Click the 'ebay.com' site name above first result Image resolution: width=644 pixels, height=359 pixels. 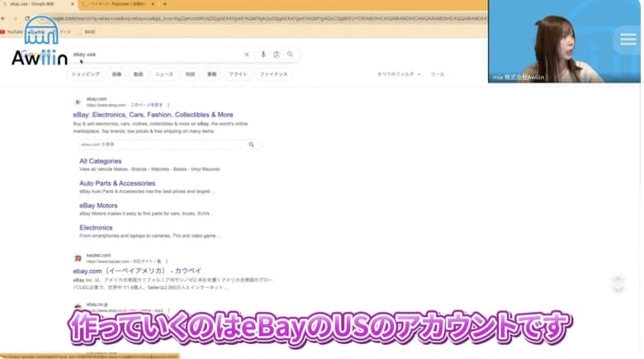tap(97, 99)
